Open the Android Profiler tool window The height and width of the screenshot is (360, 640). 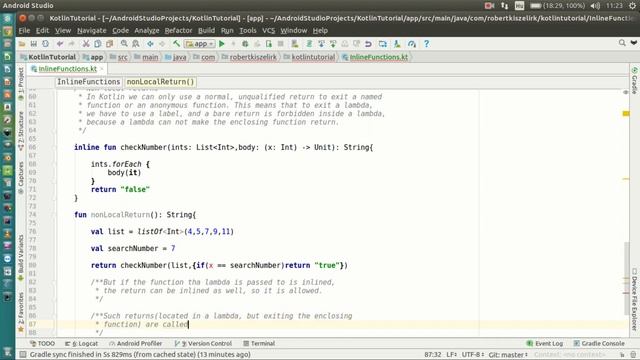click(x=136, y=343)
